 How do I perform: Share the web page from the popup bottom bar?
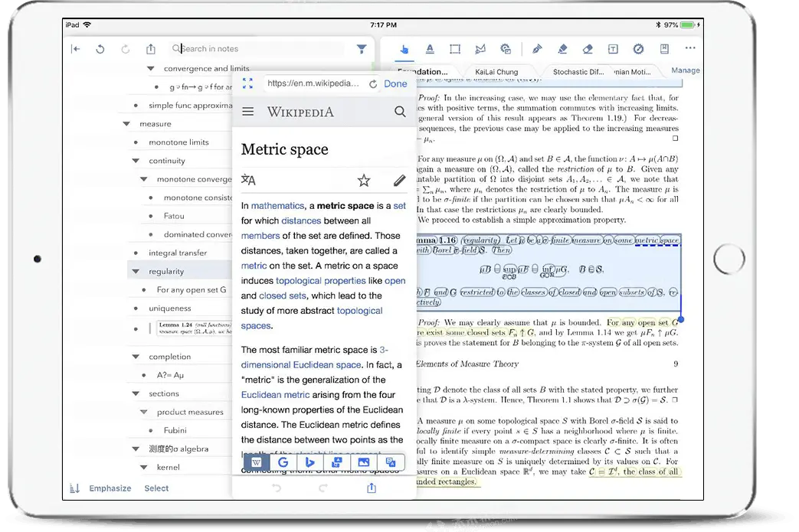pos(372,488)
